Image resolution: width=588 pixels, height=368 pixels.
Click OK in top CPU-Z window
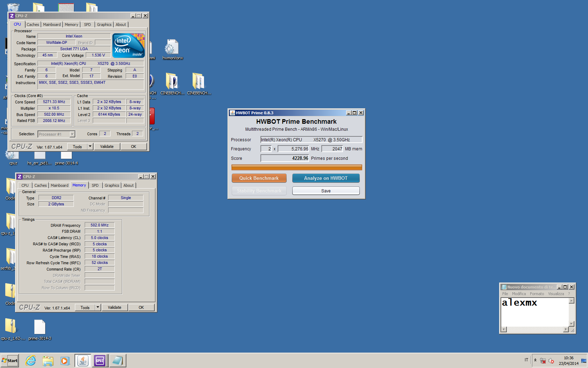134,146
